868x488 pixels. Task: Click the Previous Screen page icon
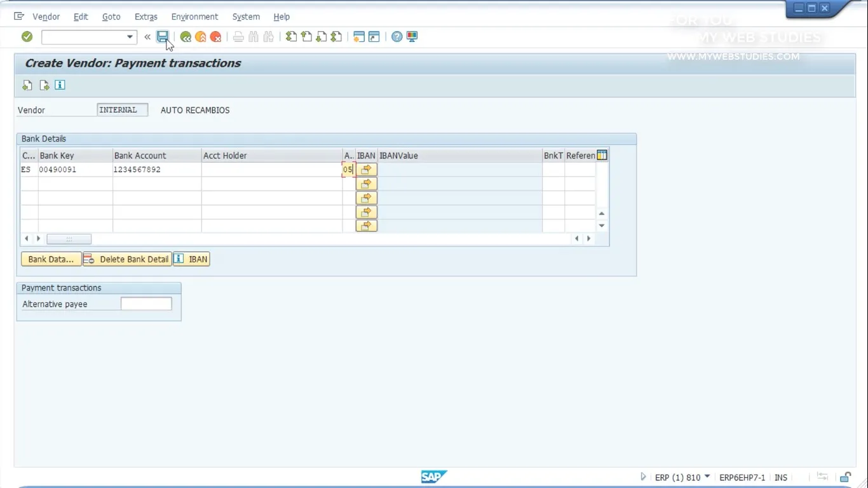[x=27, y=85]
